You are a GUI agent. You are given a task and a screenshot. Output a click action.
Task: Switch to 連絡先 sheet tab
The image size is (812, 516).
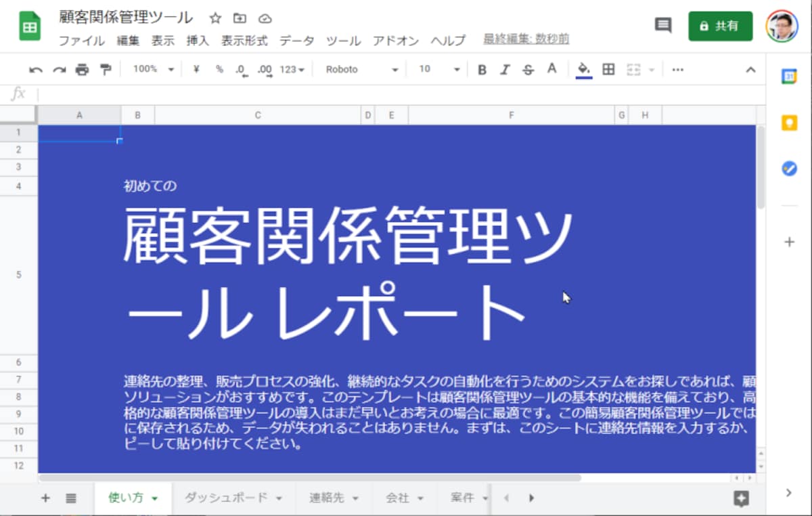(327, 498)
